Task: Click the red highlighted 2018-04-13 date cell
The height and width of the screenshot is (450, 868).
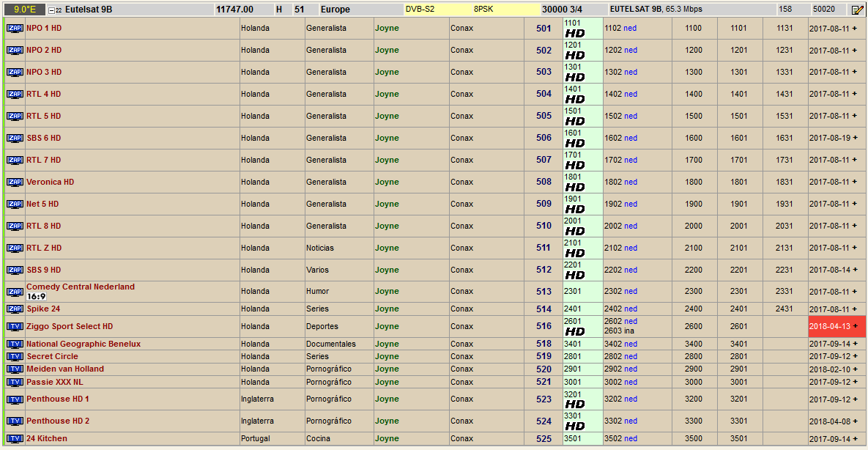Action: [830, 326]
